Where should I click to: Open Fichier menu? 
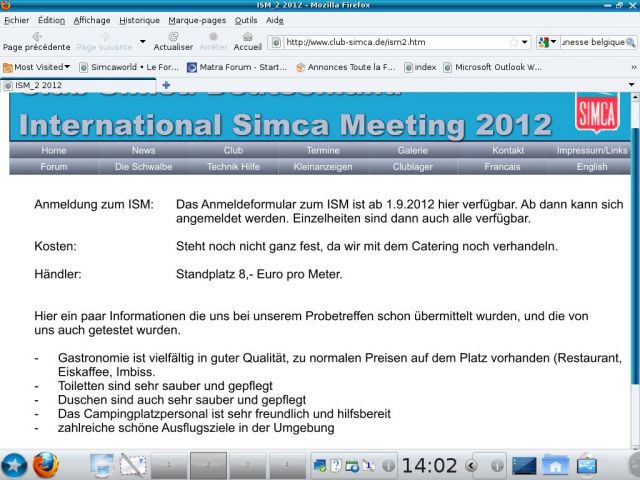point(17,20)
